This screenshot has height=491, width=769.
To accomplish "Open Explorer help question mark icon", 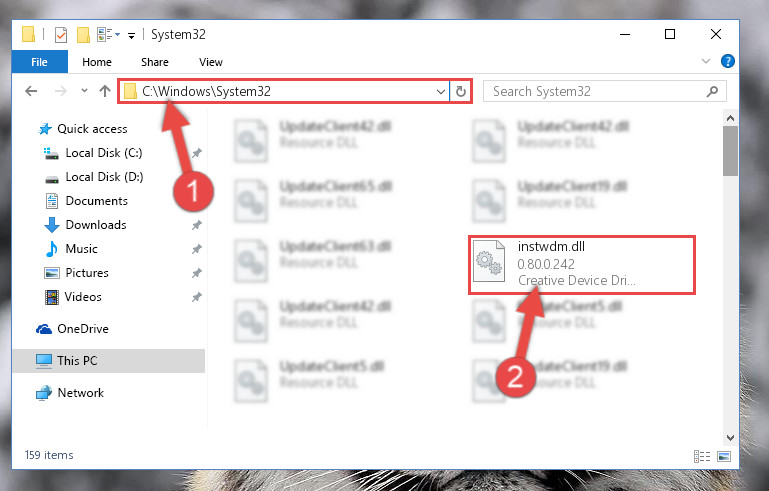I will pos(728,61).
